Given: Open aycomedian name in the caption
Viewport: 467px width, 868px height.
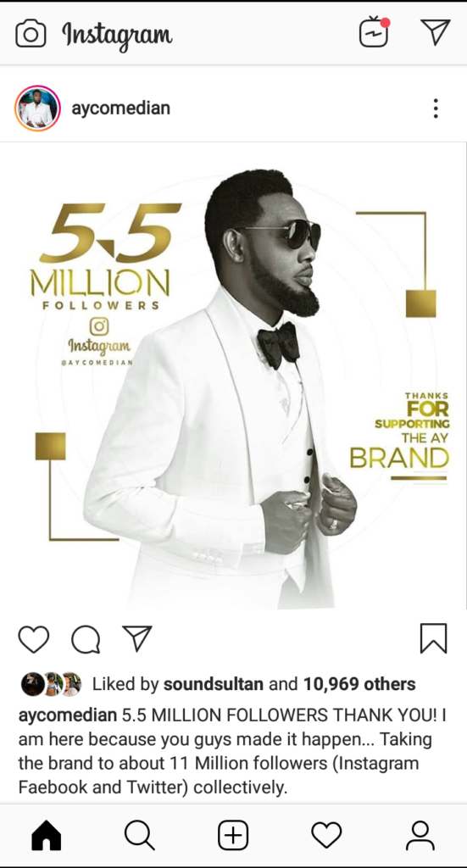Looking at the screenshot, I should tap(68, 715).
